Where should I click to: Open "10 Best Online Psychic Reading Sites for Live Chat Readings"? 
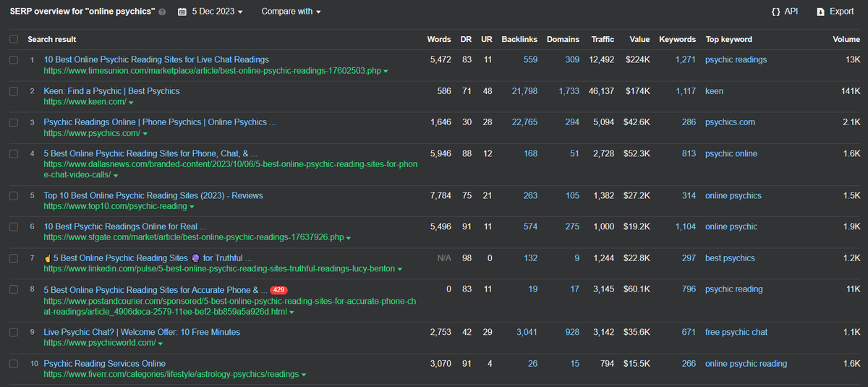156,60
